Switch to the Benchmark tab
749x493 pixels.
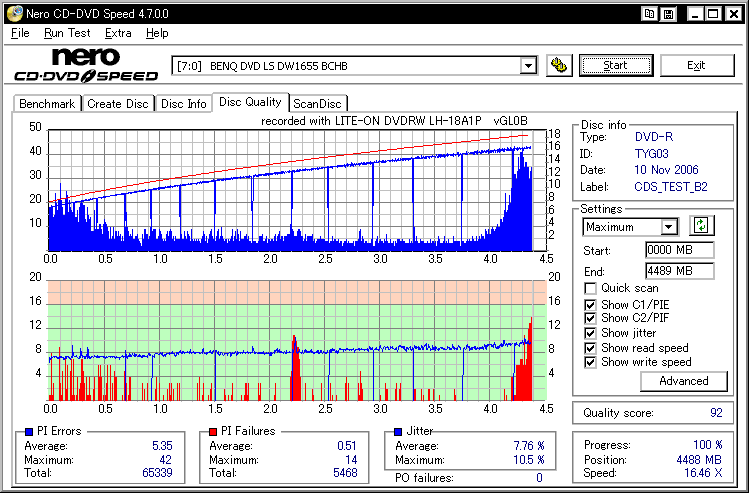pyautogui.click(x=47, y=104)
